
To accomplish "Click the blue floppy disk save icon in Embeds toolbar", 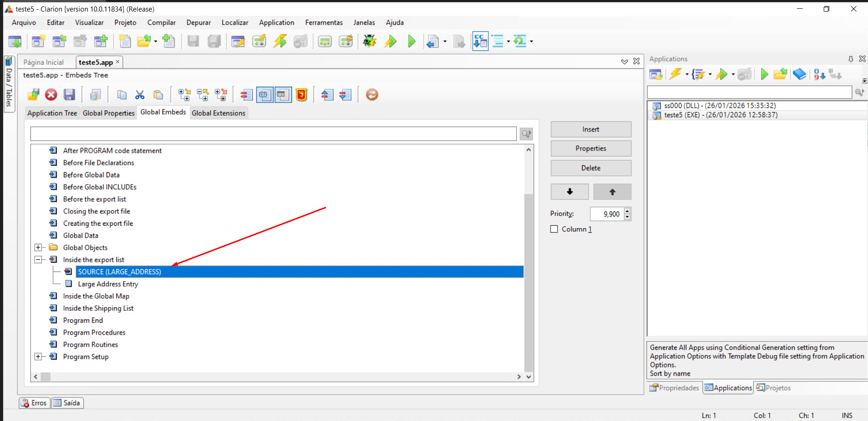I will [x=69, y=95].
